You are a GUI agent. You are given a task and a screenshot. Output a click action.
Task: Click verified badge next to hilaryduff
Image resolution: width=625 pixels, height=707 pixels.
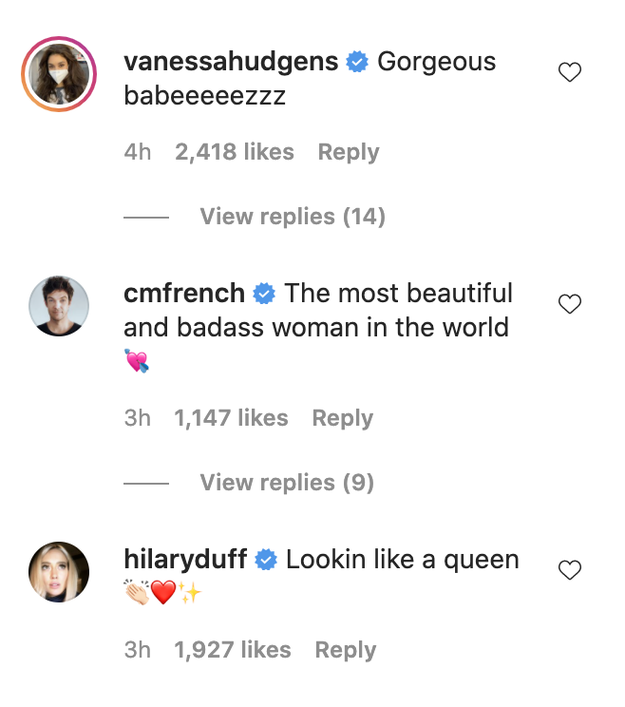[266, 560]
